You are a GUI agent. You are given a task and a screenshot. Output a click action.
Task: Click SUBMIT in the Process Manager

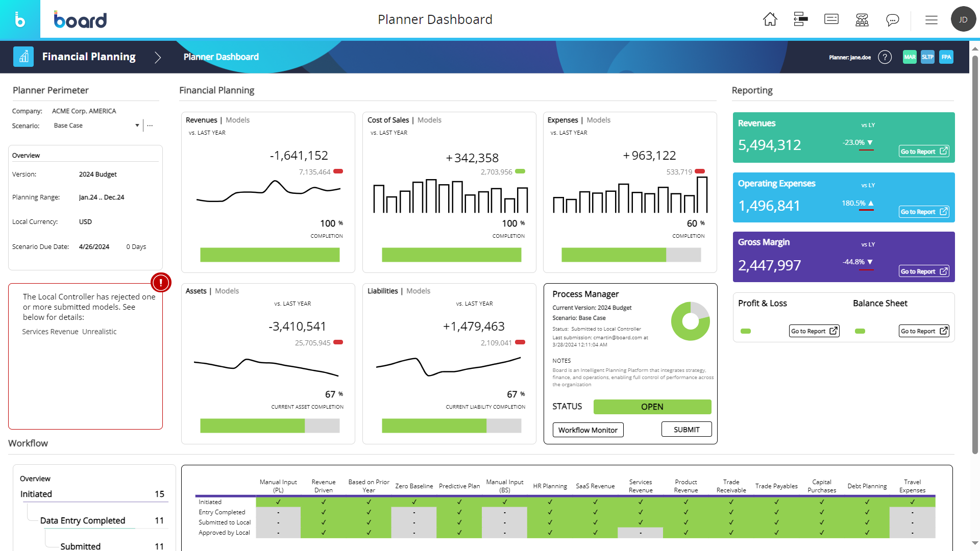pos(686,429)
